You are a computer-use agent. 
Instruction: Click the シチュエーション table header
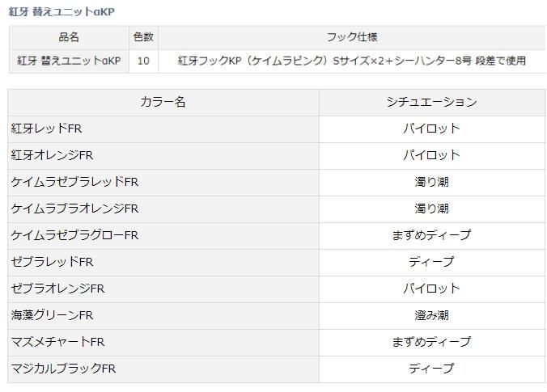(431, 102)
